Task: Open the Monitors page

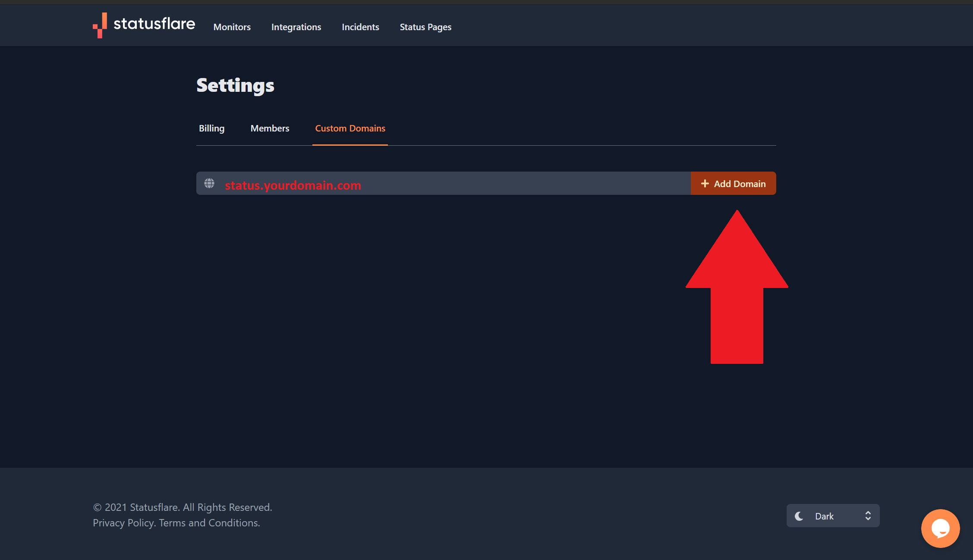Action: pyautogui.click(x=232, y=27)
